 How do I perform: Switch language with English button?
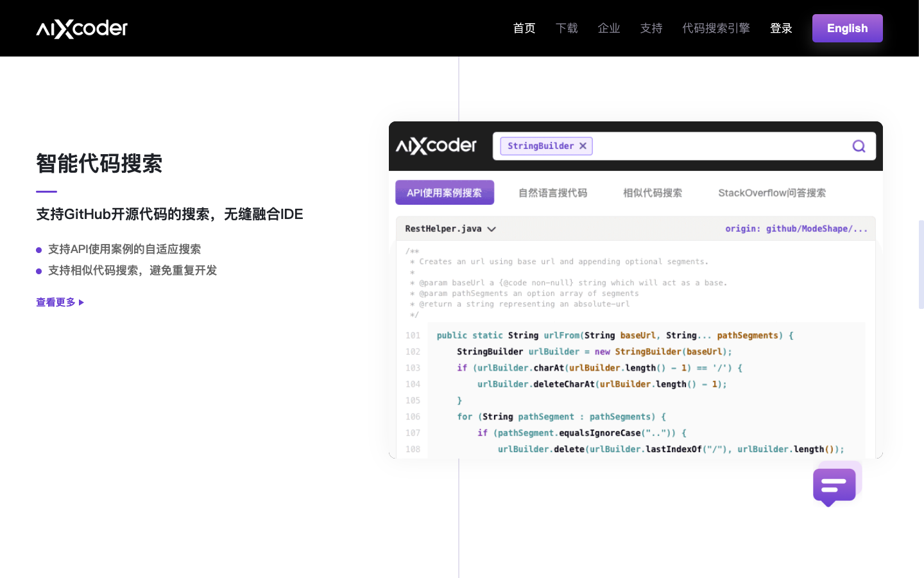click(x=848, y=28)
